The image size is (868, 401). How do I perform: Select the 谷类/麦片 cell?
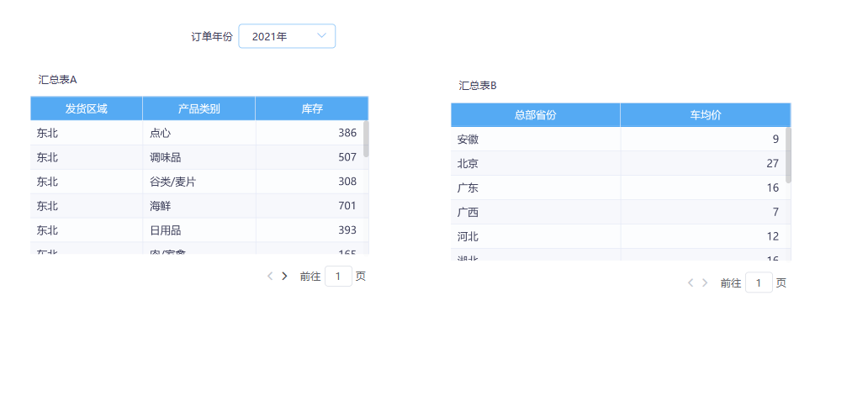[x=199, y=182]
